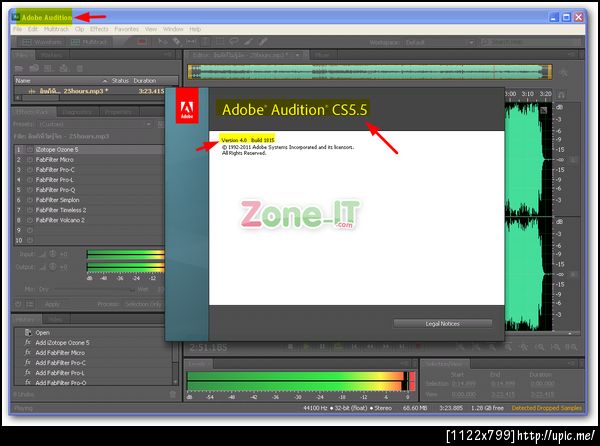This screenshot has height=446, width=600.
Task: Switch to the Mixer tab
Action: coord(322,55)
